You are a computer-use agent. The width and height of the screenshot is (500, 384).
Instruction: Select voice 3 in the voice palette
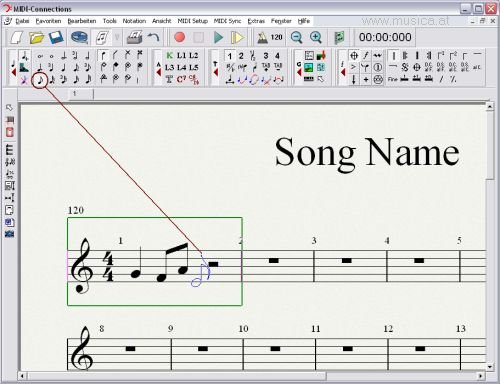click(266, 56)
